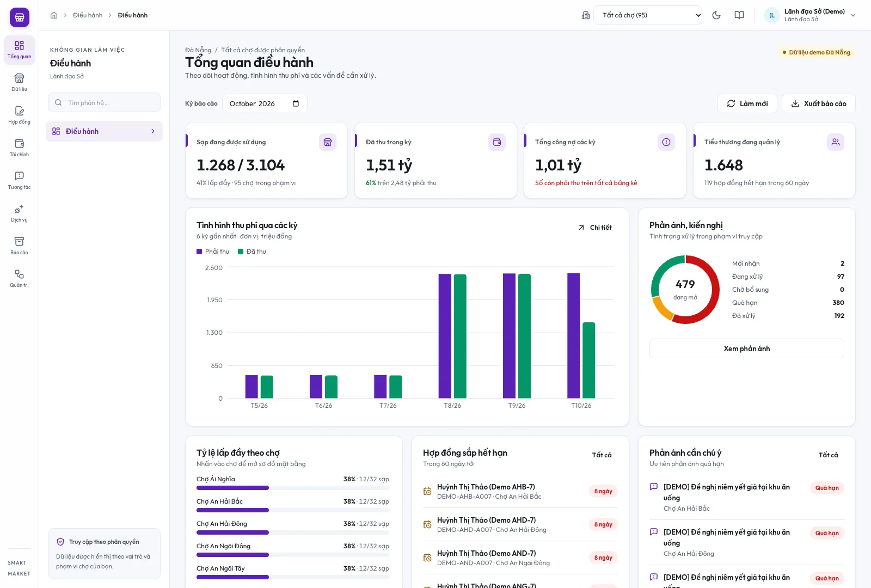Viewport: 871px width, 588px height.
Task: Open the Dữ liệu sidebar section
Action: (x=19, y=82)
